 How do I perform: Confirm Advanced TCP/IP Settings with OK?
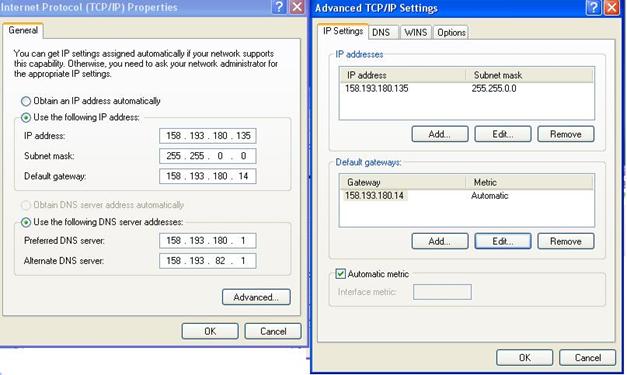(x=525, y=358)
